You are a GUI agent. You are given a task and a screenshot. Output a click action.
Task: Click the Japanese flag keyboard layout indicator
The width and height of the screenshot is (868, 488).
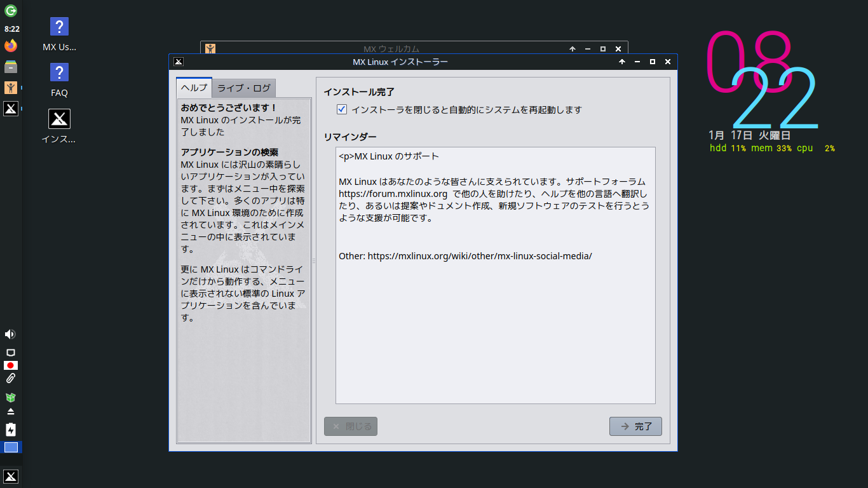point(10,365)
